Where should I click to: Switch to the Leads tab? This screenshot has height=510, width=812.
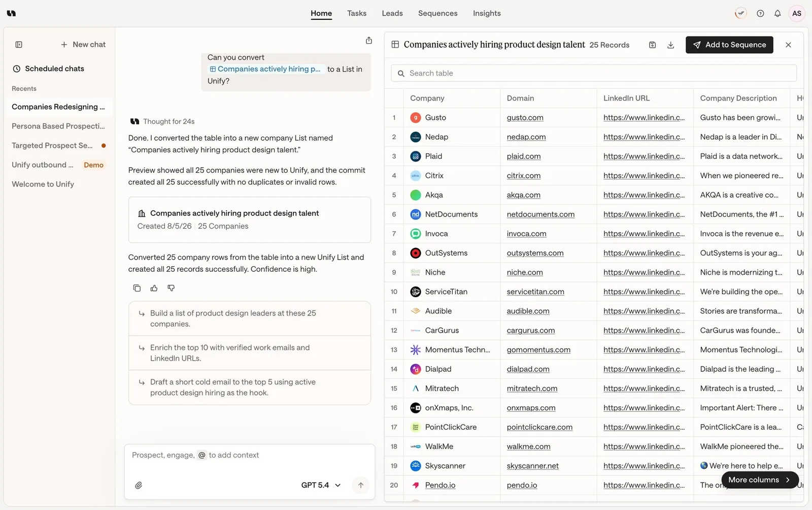click(x=392, y=13)
